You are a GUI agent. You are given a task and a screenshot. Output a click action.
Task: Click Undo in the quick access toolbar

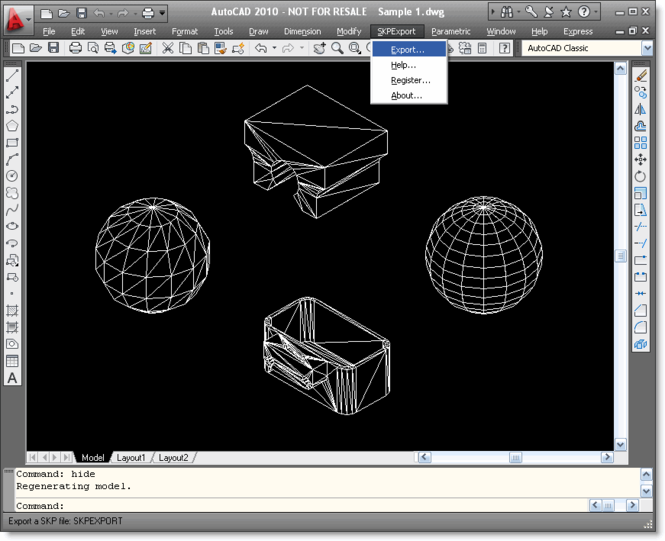99,14
